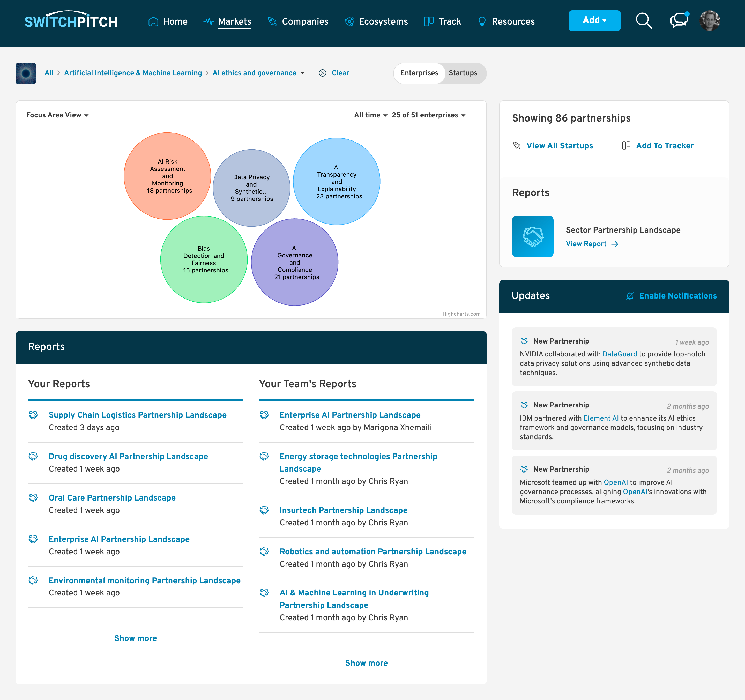Open the Markets menu item

click(227, 21)
